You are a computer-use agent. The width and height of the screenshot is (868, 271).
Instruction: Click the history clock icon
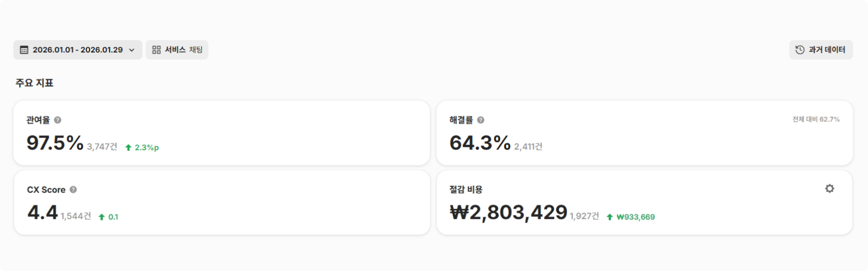[800, 50]
